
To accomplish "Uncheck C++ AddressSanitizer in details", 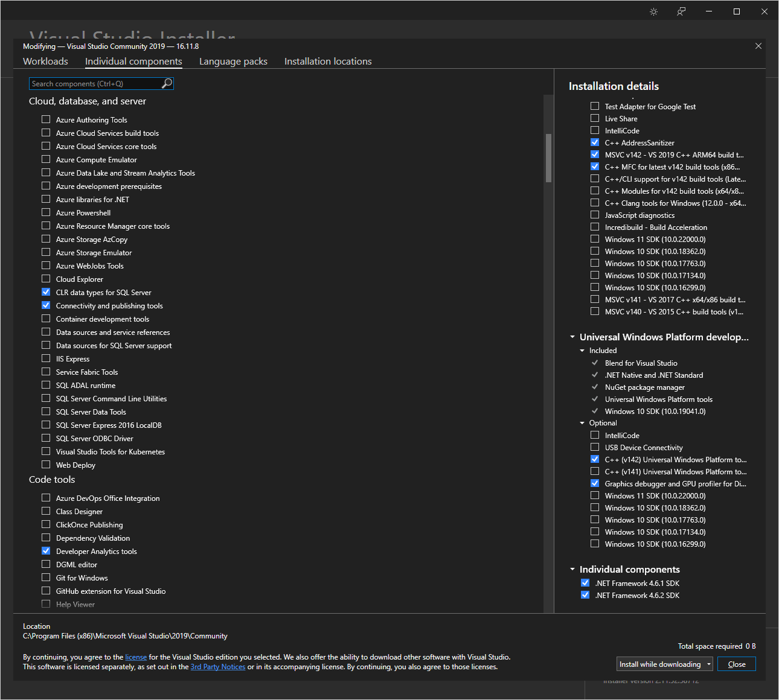I will click(595, 142).
